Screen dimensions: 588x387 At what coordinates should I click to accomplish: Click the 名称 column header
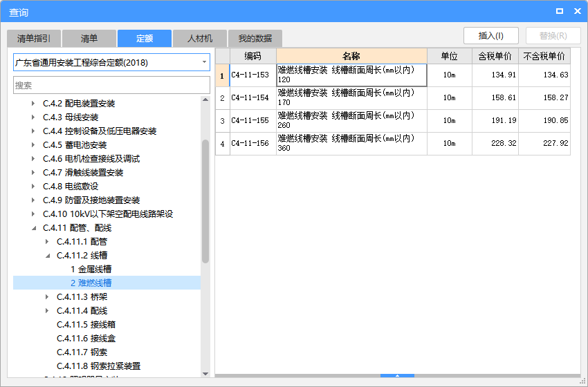point(351,56)
